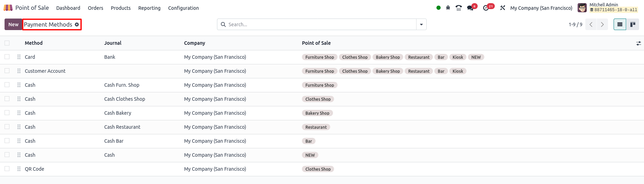Toggle the select-all header checkbox

7,43
